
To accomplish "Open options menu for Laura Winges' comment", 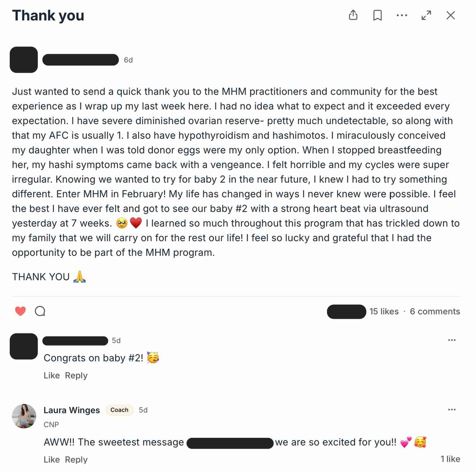I will pos(452,410).
